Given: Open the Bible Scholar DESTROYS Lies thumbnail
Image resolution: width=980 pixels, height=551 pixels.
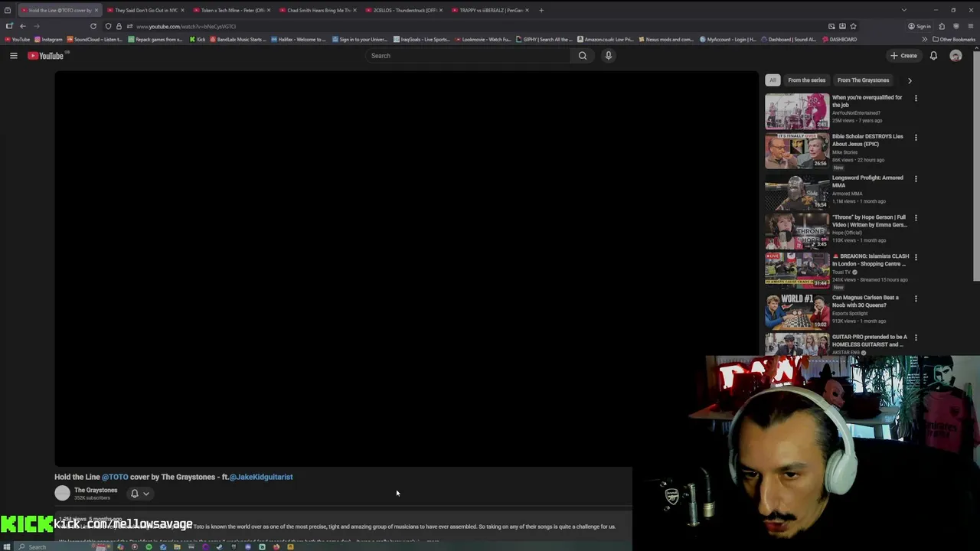Looking at the screenshot, I should [x=797, y=151].
